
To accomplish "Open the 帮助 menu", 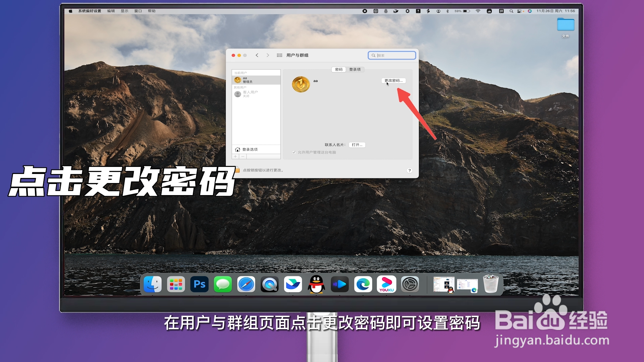I will click(152, 11).
